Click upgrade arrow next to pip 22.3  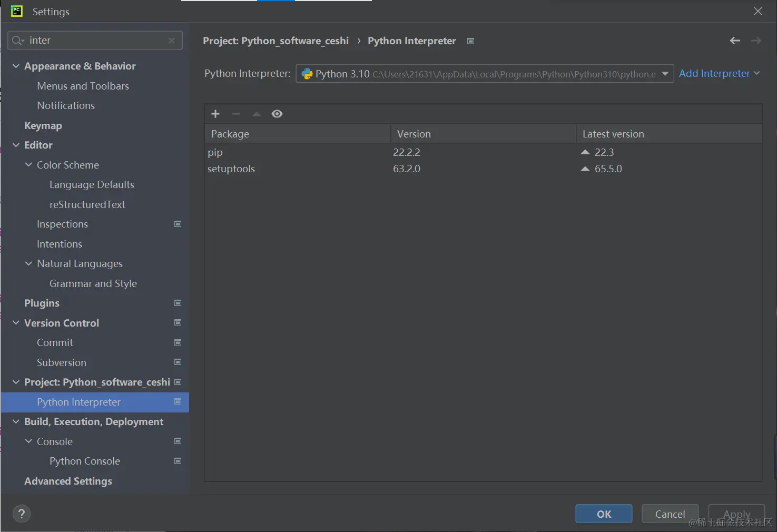pos(585,152)
